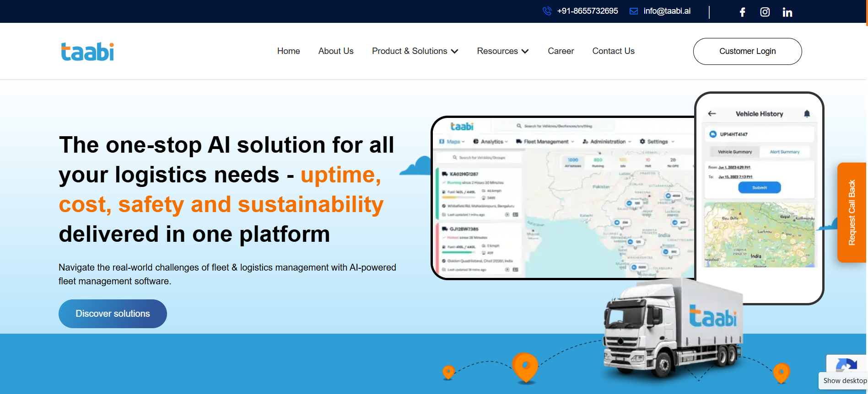Click the notification bell in Vehicle History
The width and height of the screenshot is (868, 394).
pyautogui.click(x=807, y=114)
